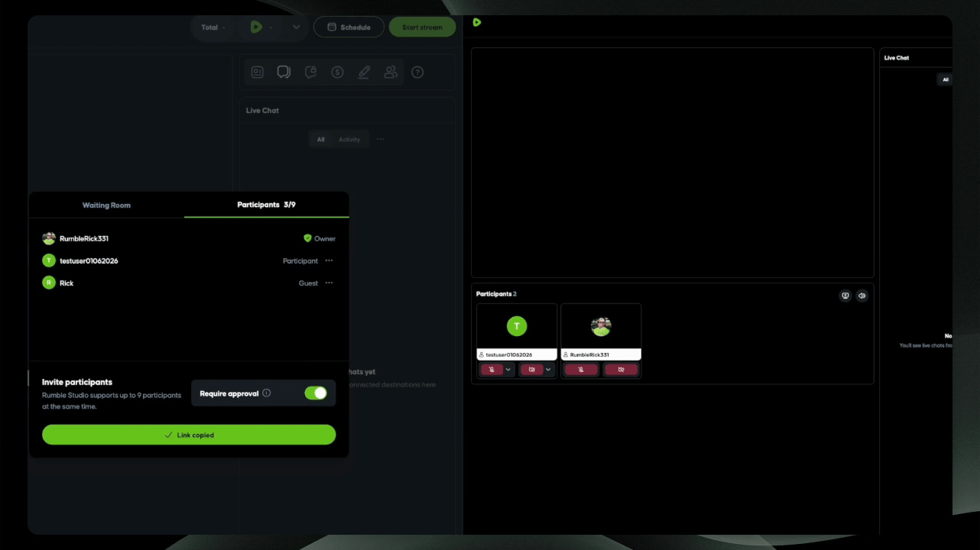Toggle RumbleRick331's muted microphone button
Image resolution: width=980 pixels, height=550 pixels.
coord(581,370)
